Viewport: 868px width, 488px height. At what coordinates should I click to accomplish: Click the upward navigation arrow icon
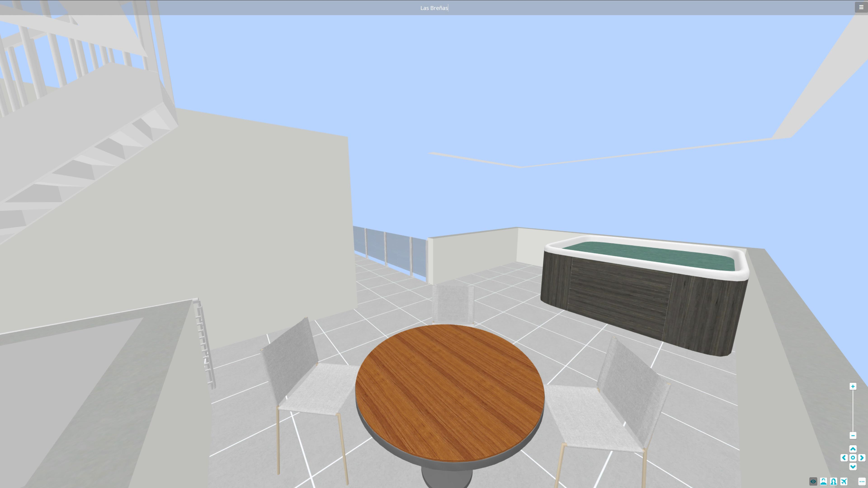click(853, 449)
